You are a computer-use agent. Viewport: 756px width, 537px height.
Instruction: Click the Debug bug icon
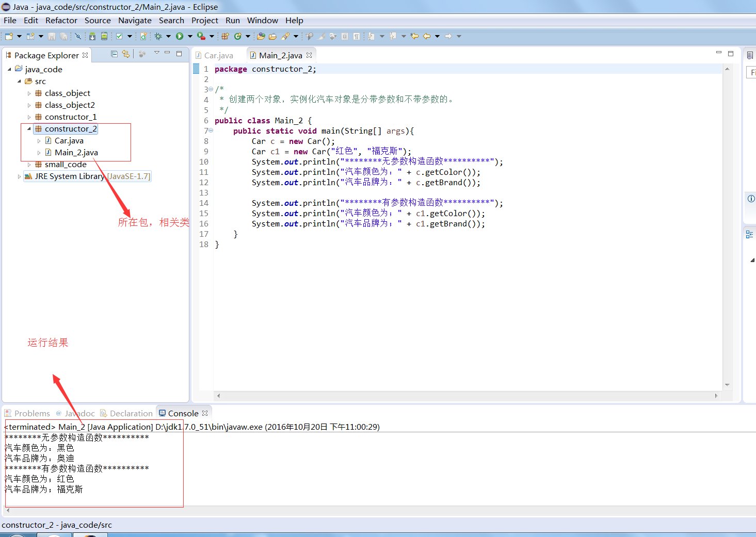158,36
